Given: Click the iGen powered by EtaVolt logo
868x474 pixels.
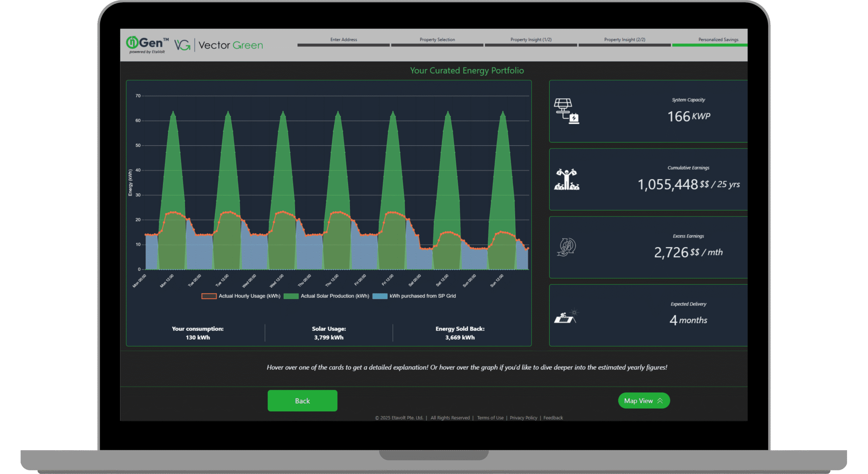Looking at the screenshot, I should tap(147, 45).
